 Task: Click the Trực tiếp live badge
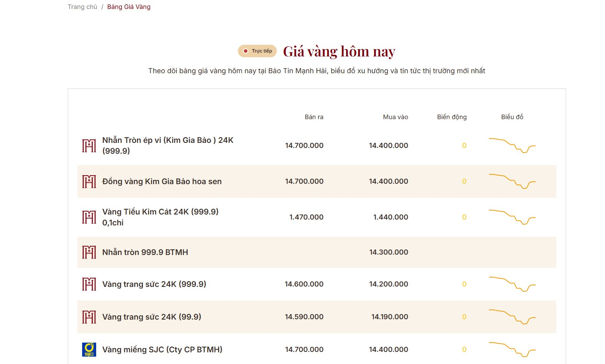[257, 51]
